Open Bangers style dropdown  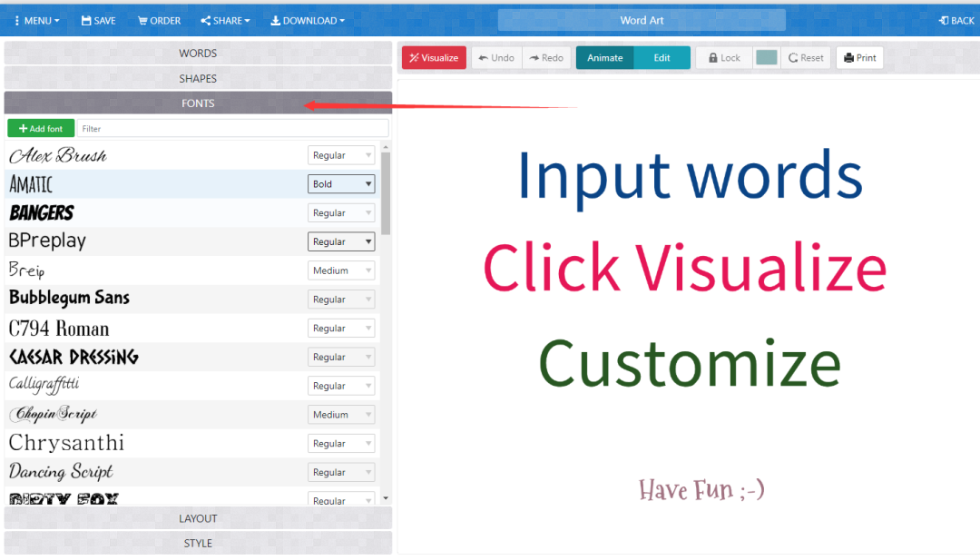(341, 212)
